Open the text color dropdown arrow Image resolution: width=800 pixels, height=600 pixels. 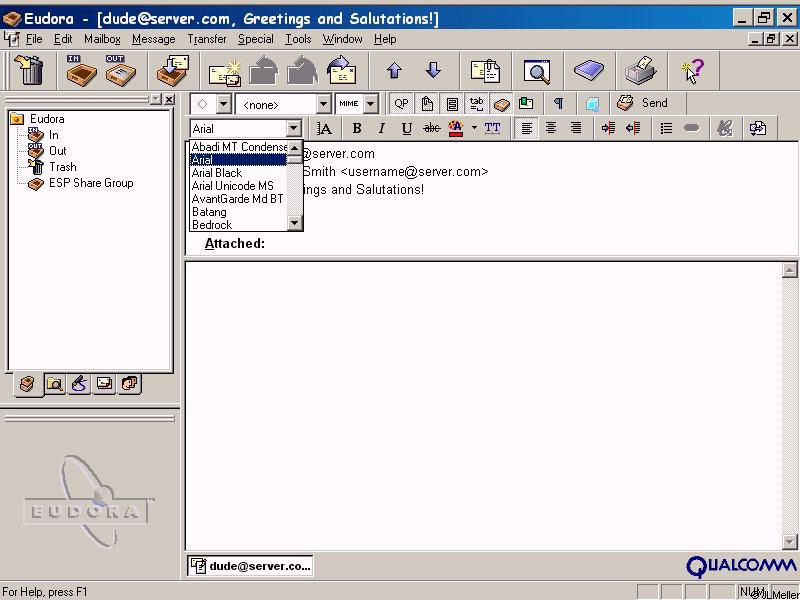click(x=474, y=128)
